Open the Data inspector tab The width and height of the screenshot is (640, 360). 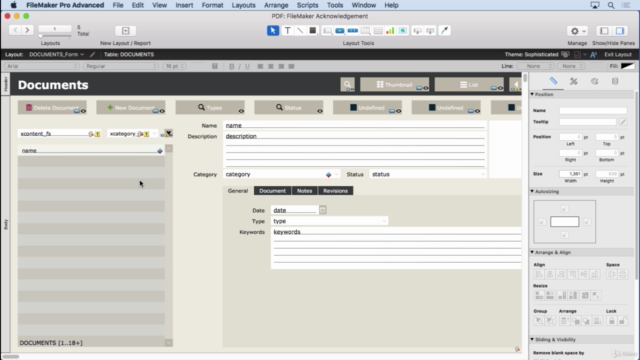pyautogui.click(x=615, y=81)
